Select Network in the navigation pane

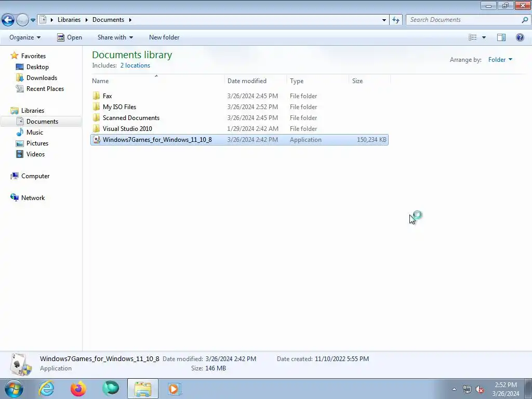coord(33,198)
